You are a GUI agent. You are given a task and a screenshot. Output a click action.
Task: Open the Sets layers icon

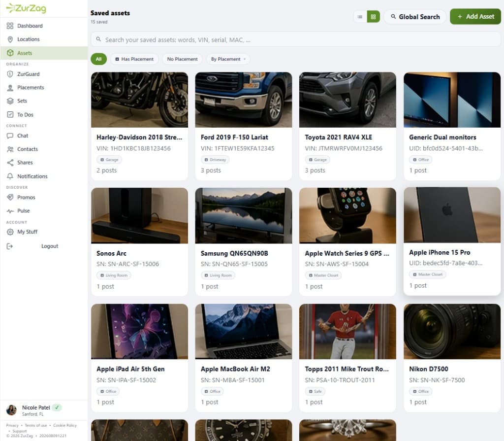pyautogui.click(x=10, y=101)
